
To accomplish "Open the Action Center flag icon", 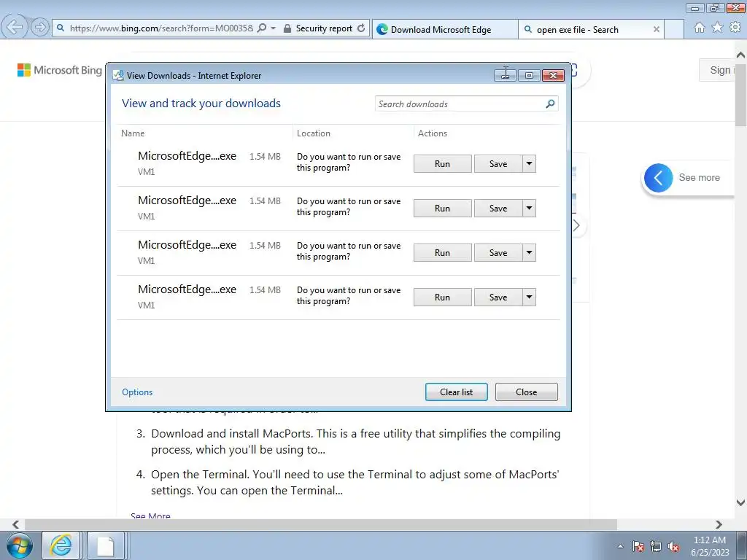I will point(638,546).
